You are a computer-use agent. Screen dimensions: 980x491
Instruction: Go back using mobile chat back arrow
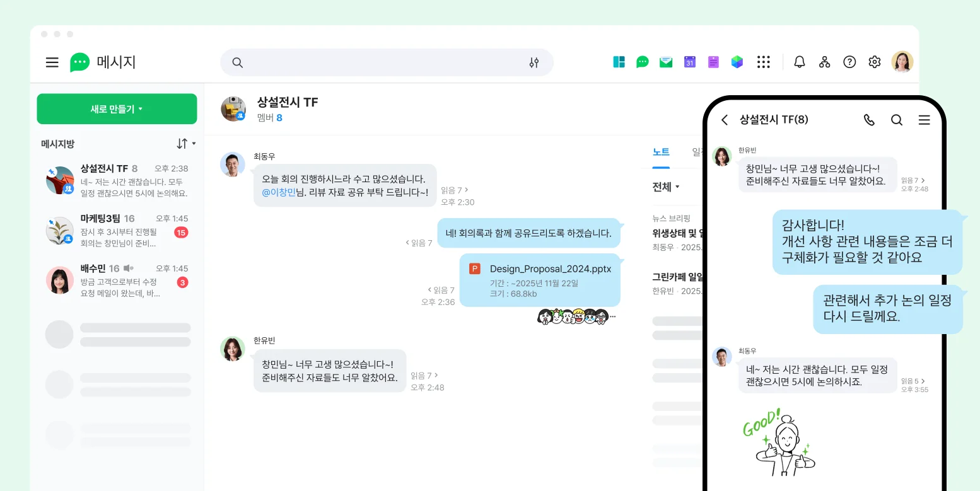[725, 120]
